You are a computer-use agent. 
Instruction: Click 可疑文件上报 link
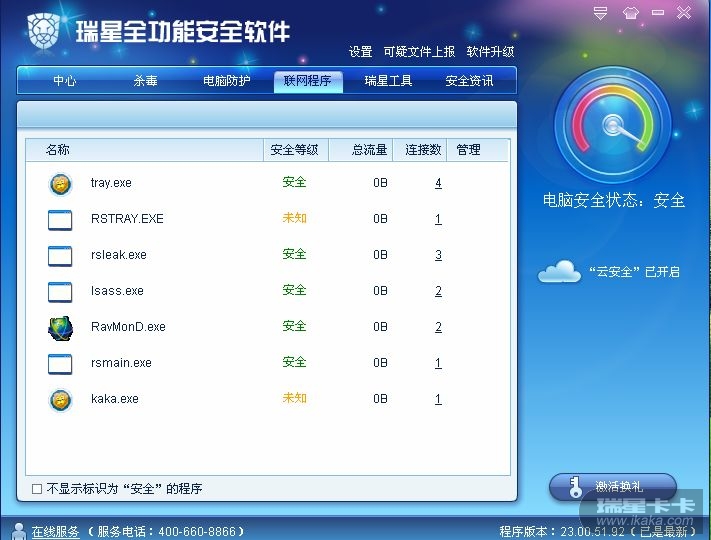coord(419,52)
